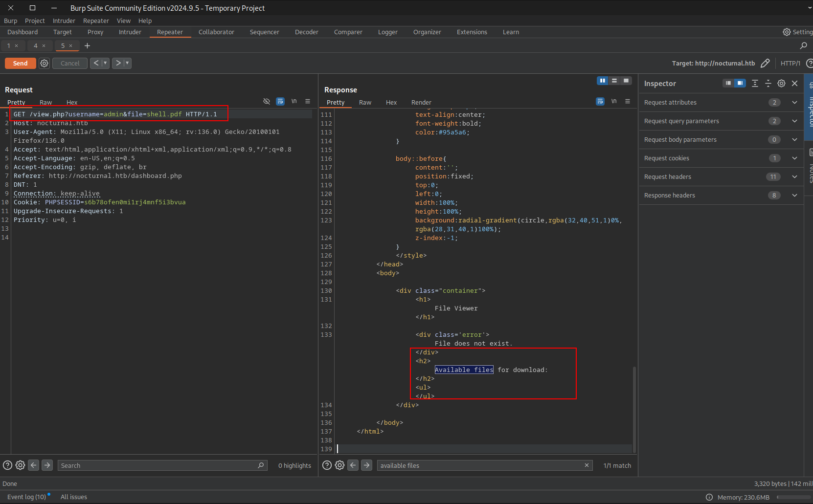The image size is (813, 504).
Task: Click the Inspector settings gear icon
Action: [x=781, y=84]
